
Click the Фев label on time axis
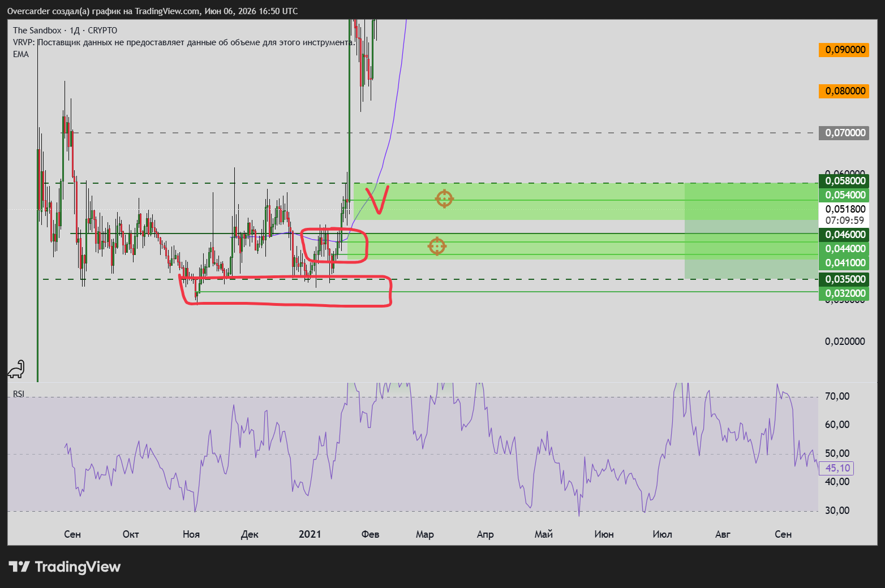click(371, 534)
